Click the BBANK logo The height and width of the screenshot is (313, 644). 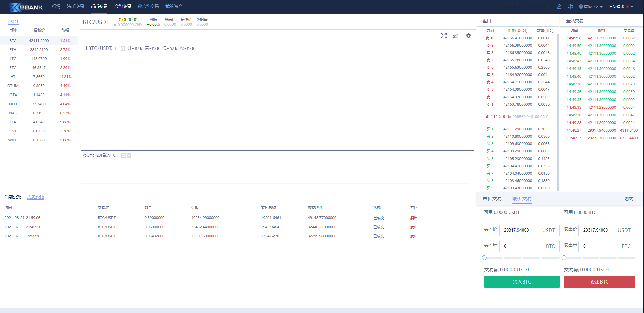[26, 7]
